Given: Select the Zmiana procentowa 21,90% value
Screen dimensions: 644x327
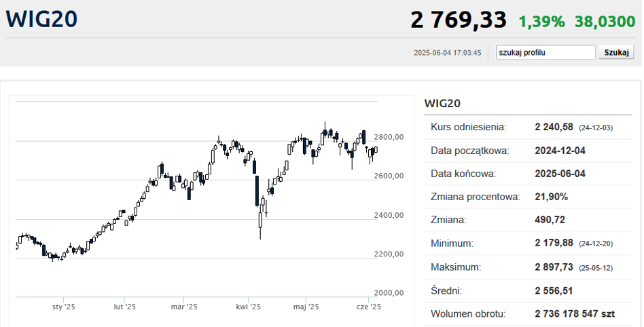Looking at the screenshot, I should (x=552, y=197).
